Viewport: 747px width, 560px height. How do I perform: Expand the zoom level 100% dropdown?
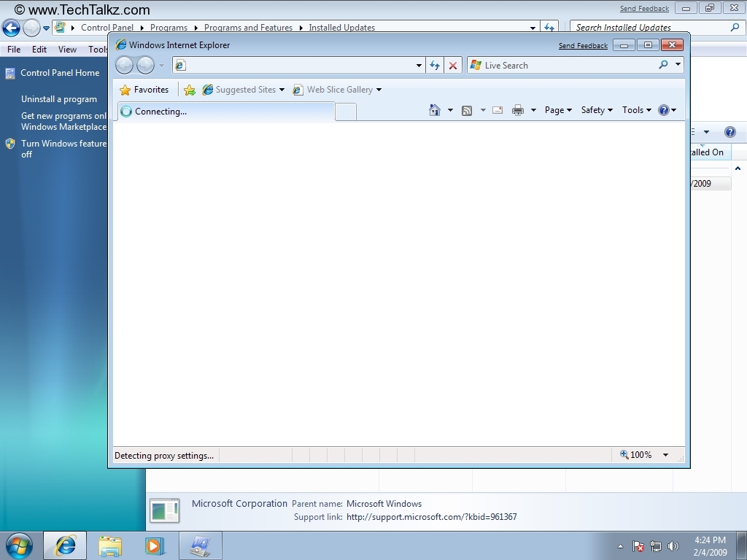pos(665,455)
